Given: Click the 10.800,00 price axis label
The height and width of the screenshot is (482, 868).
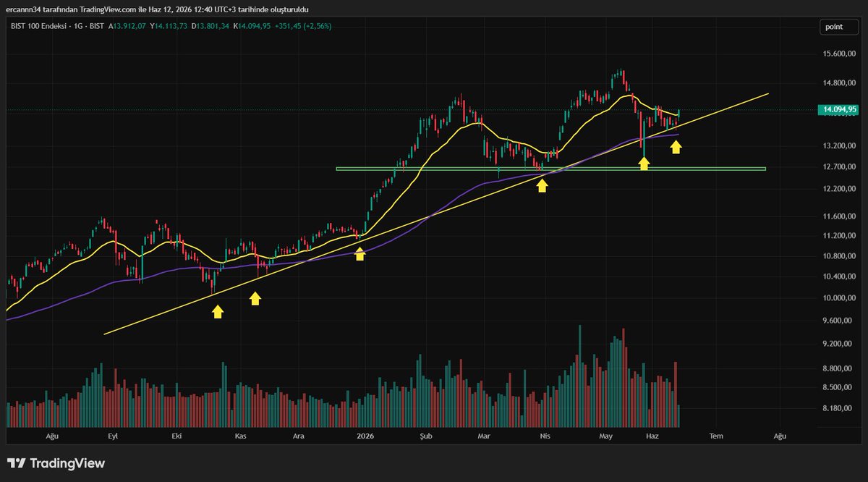Looking at the screenshot, I should pos(839,256).
